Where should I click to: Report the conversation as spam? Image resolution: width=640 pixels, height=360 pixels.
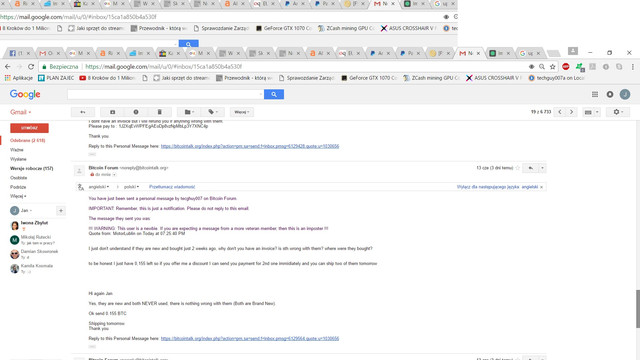pos(136,112)
